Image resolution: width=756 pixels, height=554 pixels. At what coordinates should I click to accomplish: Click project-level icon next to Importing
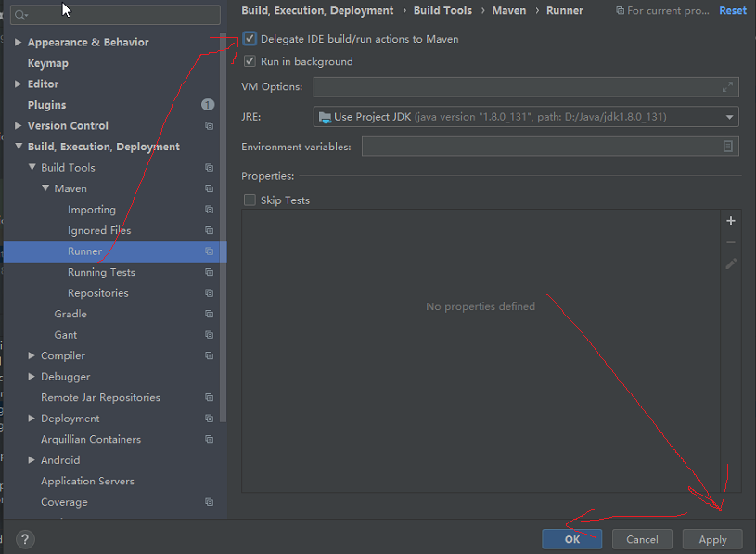[x=210, y=209]
